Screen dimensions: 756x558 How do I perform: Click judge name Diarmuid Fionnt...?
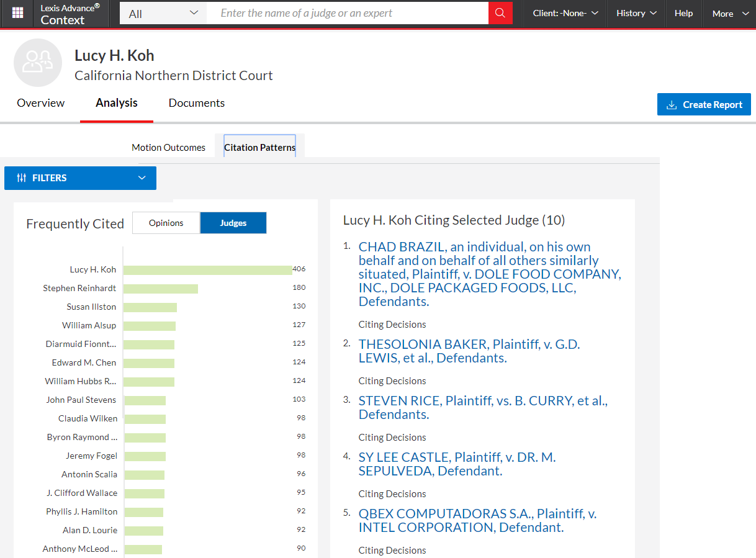81,344
